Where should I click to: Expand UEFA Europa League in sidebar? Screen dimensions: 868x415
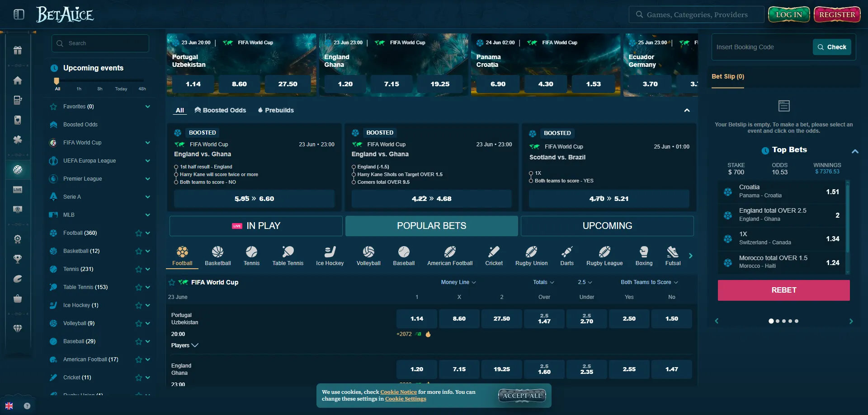[x=147, y=161]
